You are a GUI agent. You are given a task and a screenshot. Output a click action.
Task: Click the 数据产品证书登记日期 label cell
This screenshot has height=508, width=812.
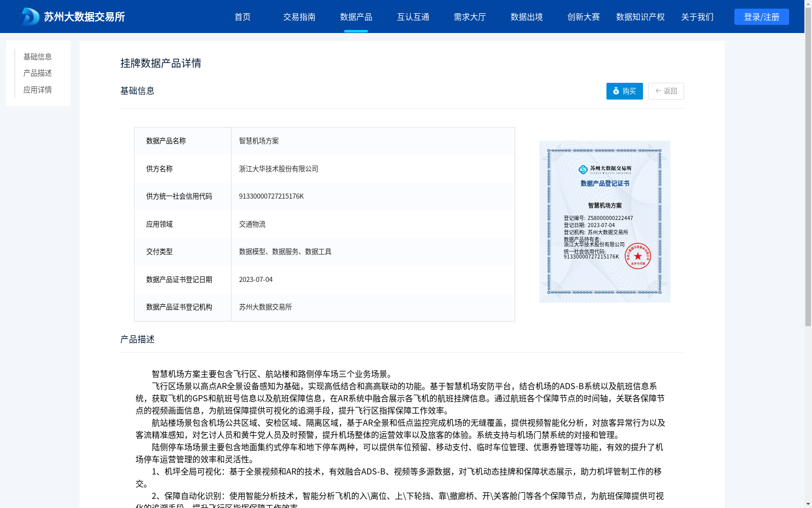tap(183, 279)
